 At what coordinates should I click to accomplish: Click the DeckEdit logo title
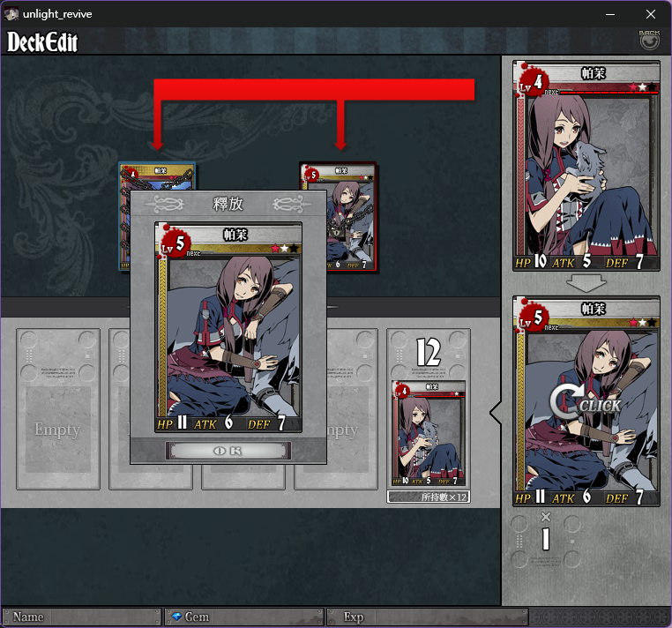[x=42, y=42]
